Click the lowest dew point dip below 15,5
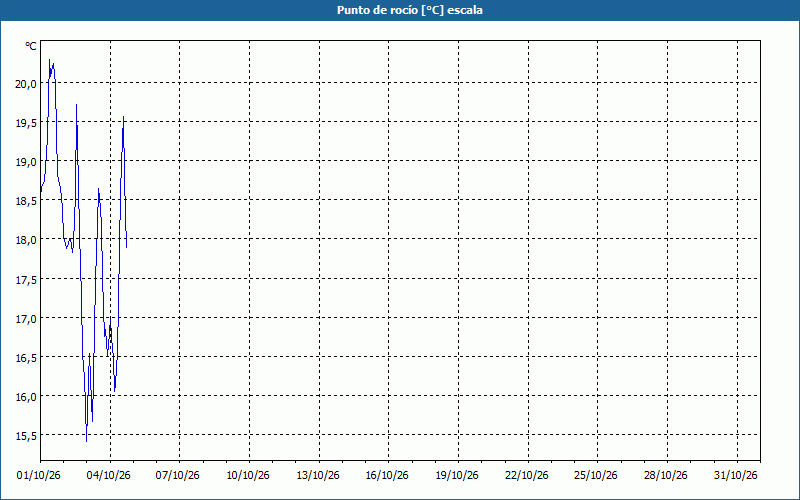800x500 pixels. 86,441
